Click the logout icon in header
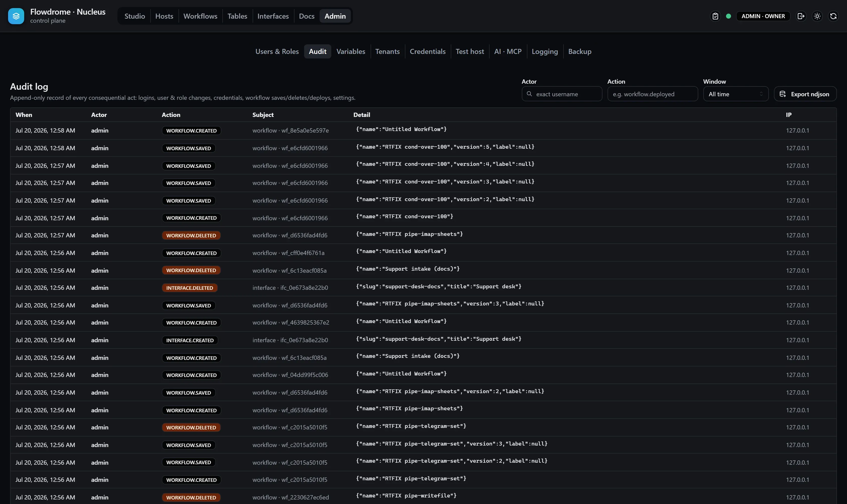 click(x=801, y=16)
